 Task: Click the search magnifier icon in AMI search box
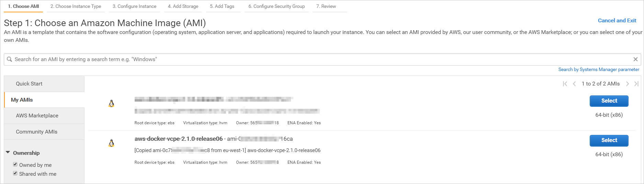10,59
